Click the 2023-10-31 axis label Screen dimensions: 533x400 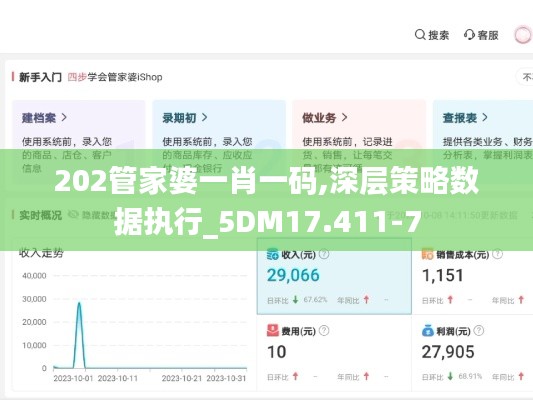(226, 378)
